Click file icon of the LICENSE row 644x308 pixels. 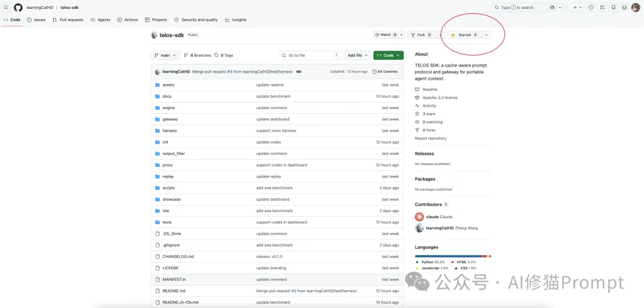click(x=157, y=268)
